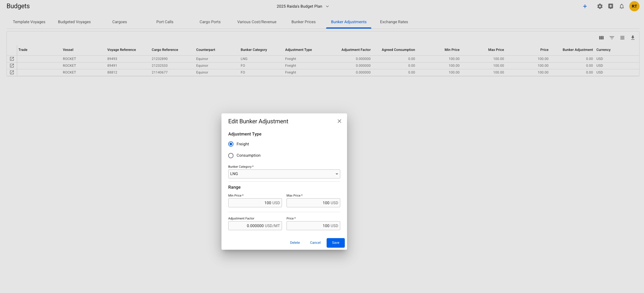Switch to the Exchange Rates tab

[394, 22]
